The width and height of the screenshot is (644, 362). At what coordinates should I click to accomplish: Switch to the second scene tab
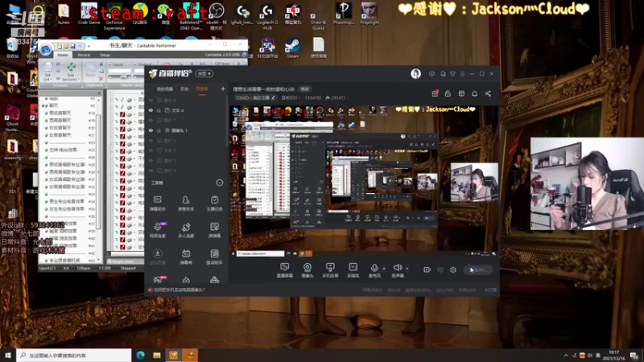[184, 88]
